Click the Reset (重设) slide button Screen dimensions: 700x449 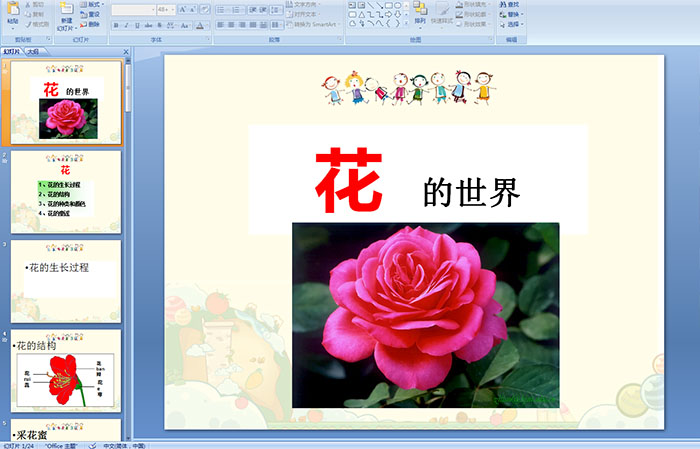(92, 14)
